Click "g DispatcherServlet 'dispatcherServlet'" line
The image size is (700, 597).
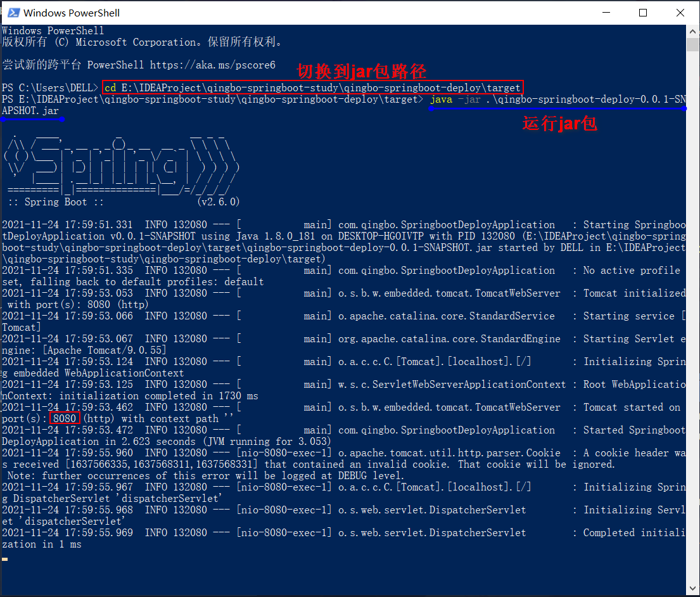(x=112, y=498)
